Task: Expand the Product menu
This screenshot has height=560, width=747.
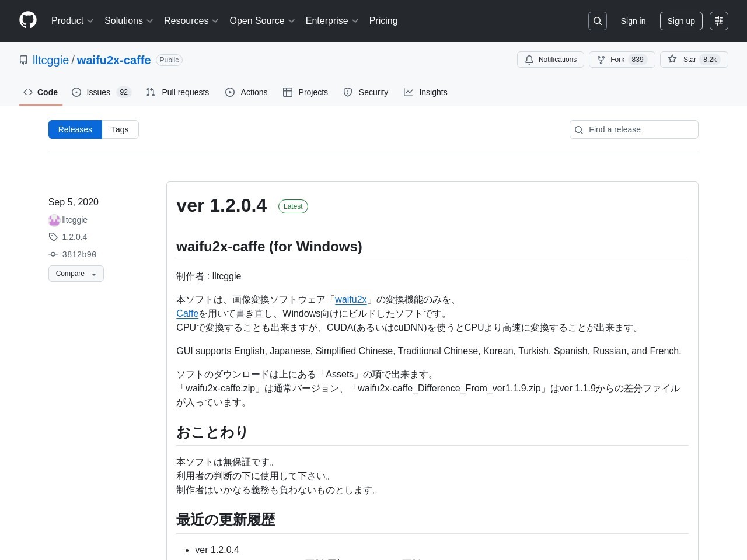Action: pos(72,20)
